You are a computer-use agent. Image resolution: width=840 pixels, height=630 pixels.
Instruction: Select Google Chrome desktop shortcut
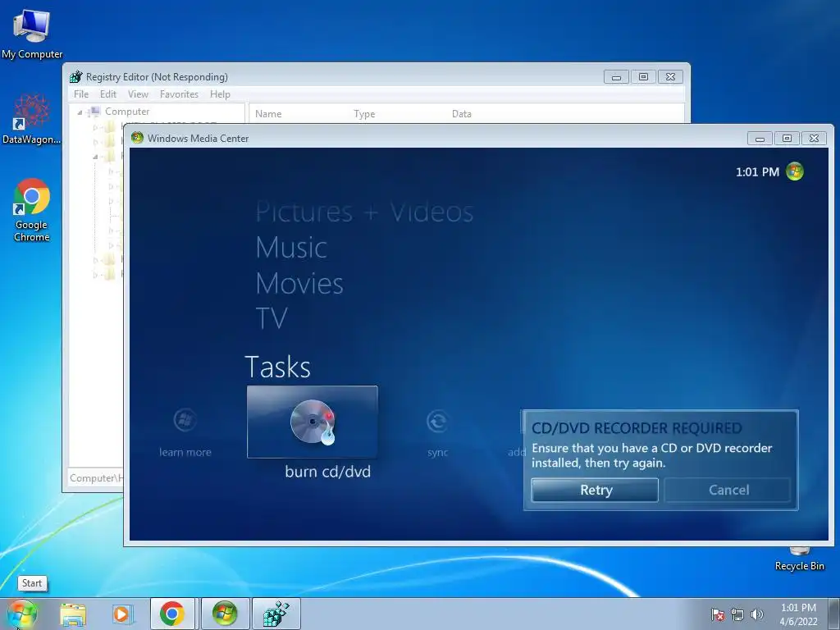[32, 210]
